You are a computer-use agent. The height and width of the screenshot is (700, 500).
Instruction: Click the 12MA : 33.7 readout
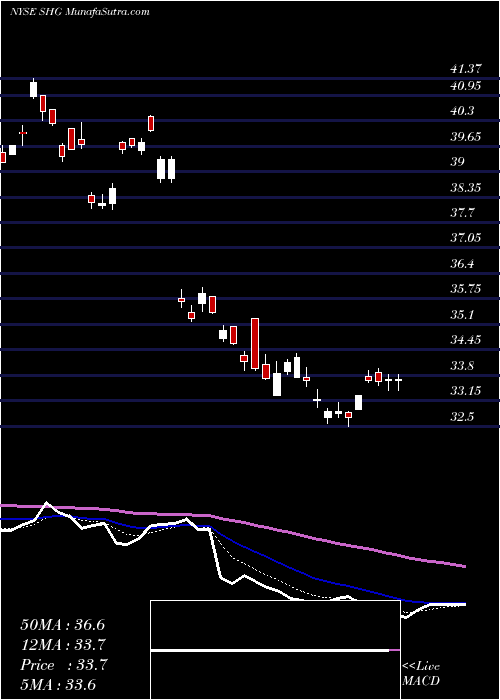tap(63, 645)
